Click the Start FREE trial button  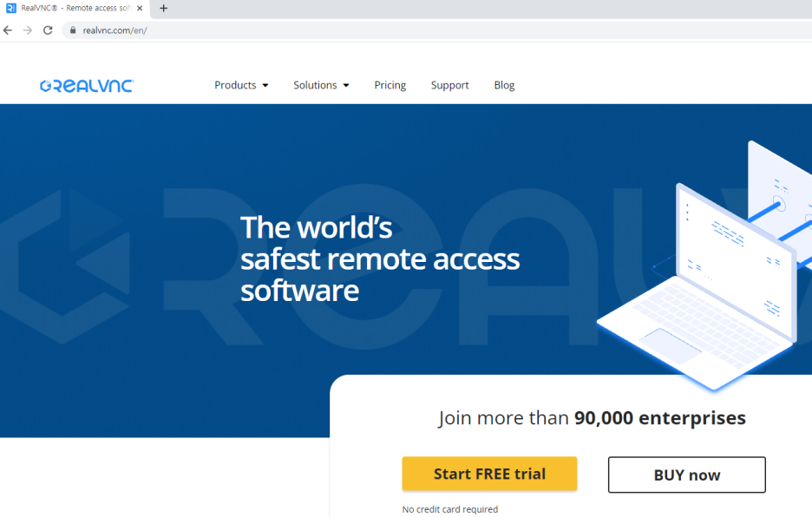click(x=489, y=474)
